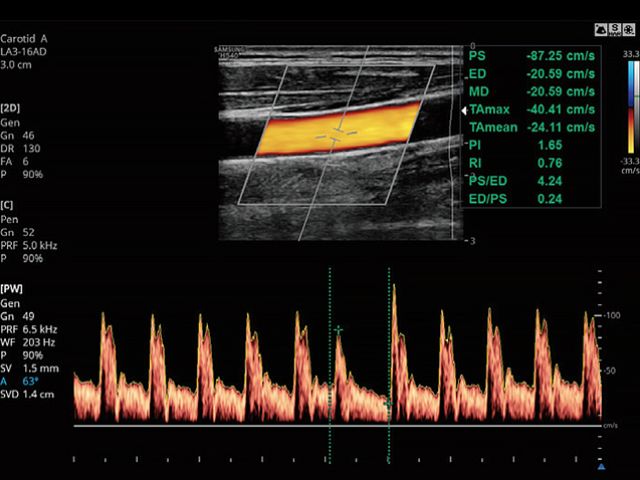The height and width of the screenshot is (480, 640).
Task: Select the [PW] pulsed wave header
Action: click(13, 288)
